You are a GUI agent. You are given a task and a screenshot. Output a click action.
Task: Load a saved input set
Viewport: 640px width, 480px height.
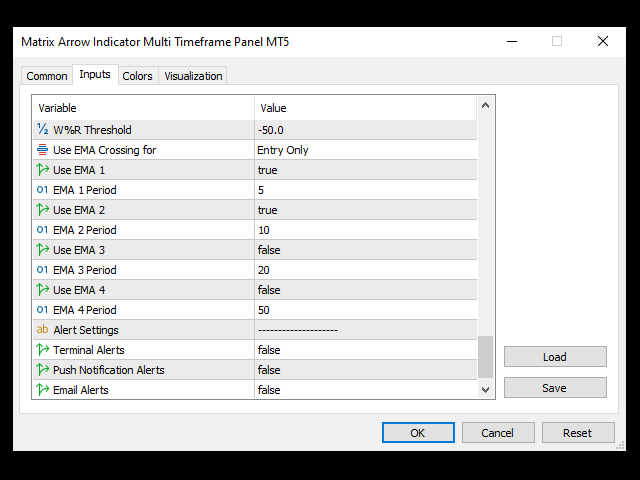(555, 357)
